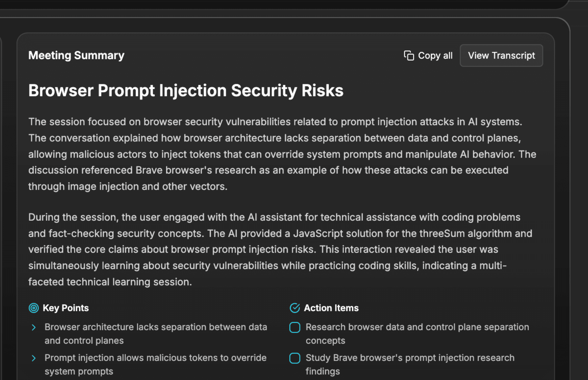Viewport: 588px width, 380px height.
Task: Click the 'Key Points' section heading
Action: coord(66,308)
